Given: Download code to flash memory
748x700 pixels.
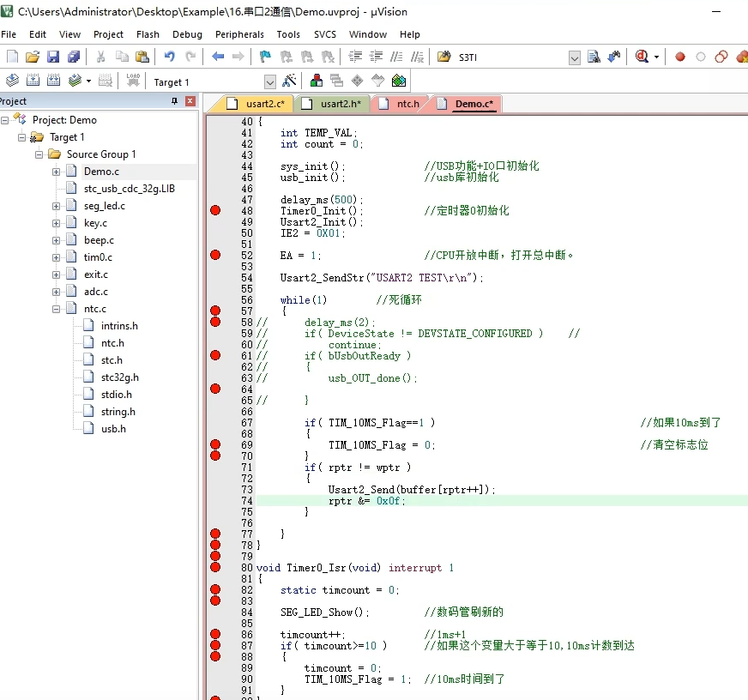Looking at the screenshot, I should (x=133, y=81).
